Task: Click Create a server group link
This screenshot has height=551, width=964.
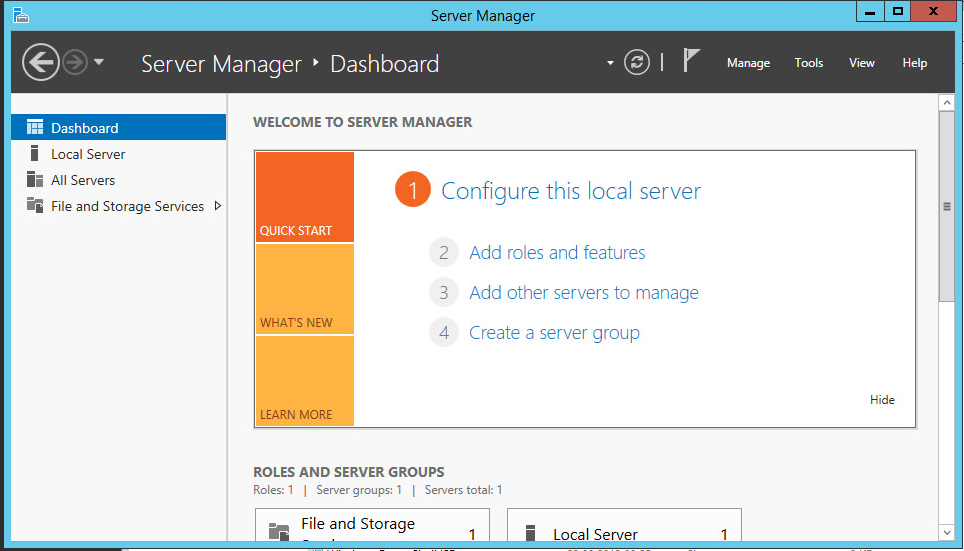Action: (554, 333)
